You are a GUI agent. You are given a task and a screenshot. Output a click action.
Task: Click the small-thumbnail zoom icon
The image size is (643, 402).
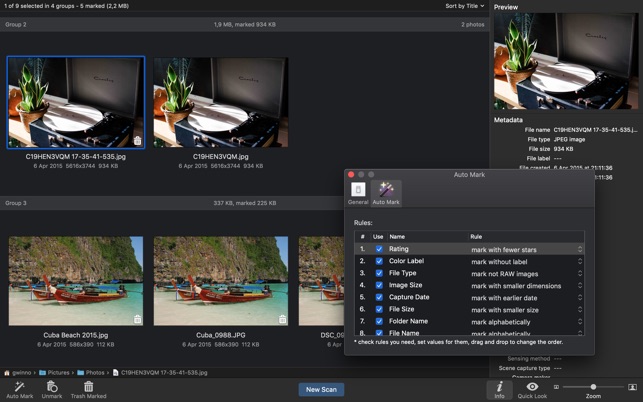pos(556,387)
